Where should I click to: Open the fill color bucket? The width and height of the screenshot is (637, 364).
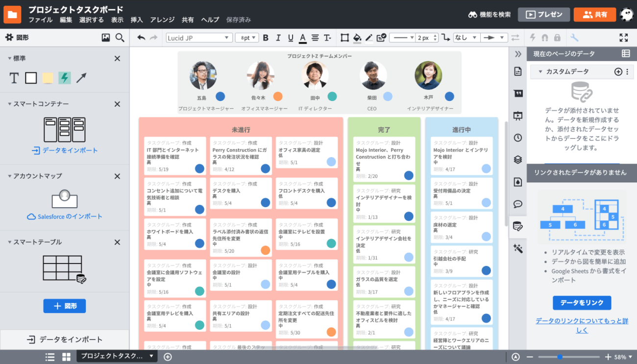357,38
